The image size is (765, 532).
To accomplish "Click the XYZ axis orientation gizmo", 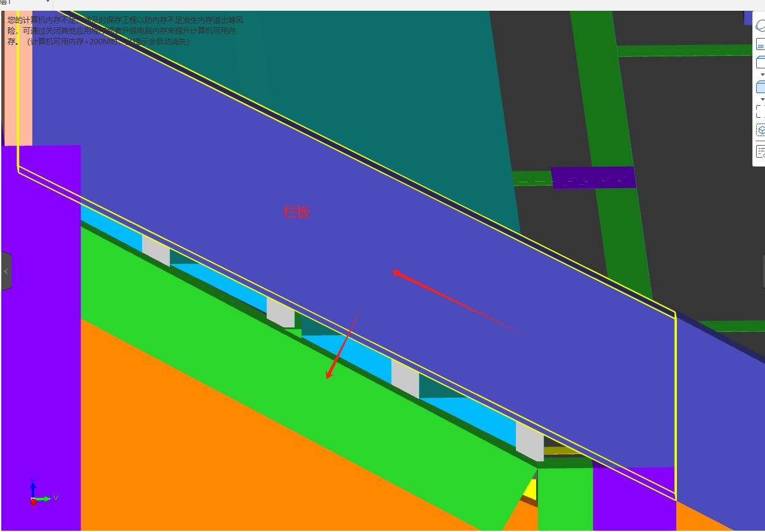I will [x=43, y=492].
